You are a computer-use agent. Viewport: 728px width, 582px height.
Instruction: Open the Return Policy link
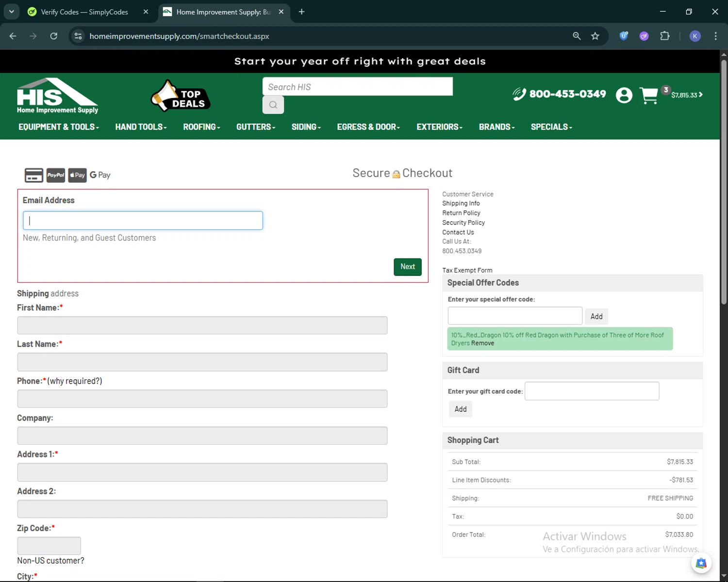tap(461, 213)
